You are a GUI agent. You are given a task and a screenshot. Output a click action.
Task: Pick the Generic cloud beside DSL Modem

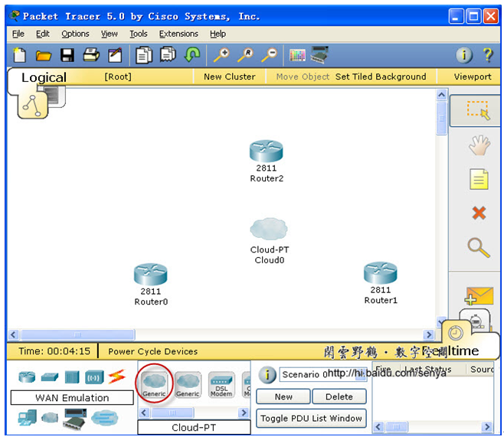click(x=188, y=385)
